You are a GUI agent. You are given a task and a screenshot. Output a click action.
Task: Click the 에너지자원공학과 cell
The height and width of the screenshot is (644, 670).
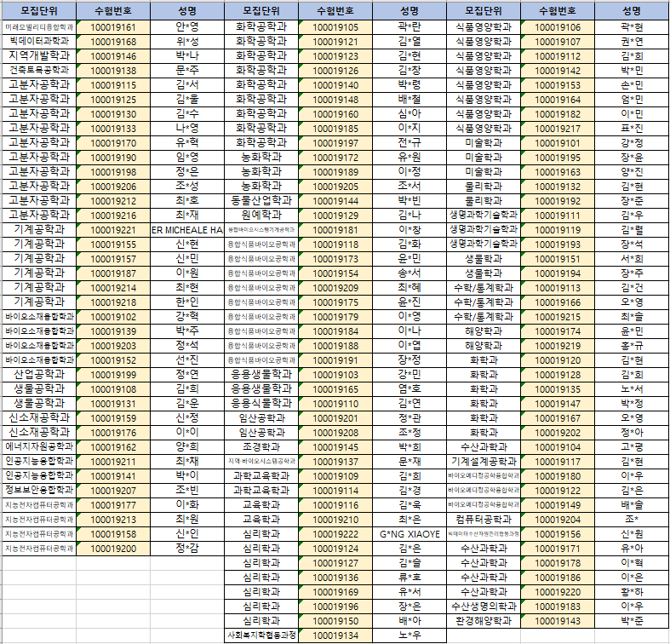click(x=38, y=447)
